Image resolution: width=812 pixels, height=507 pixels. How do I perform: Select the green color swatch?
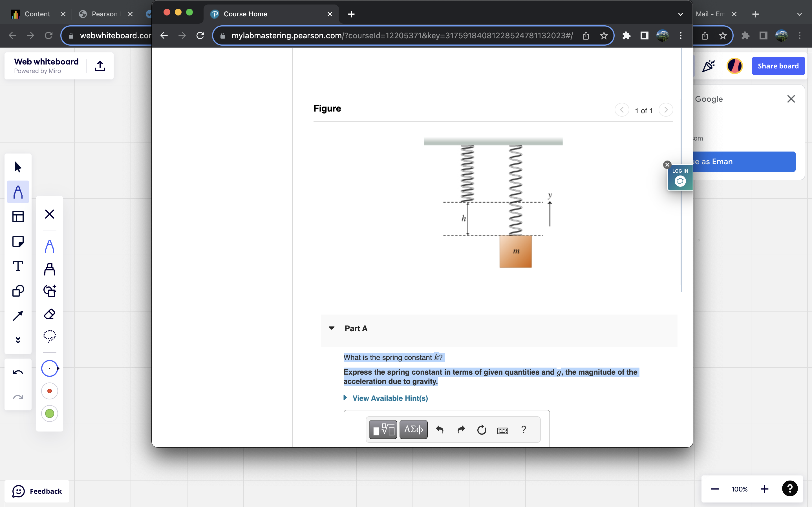coord(49,413)
